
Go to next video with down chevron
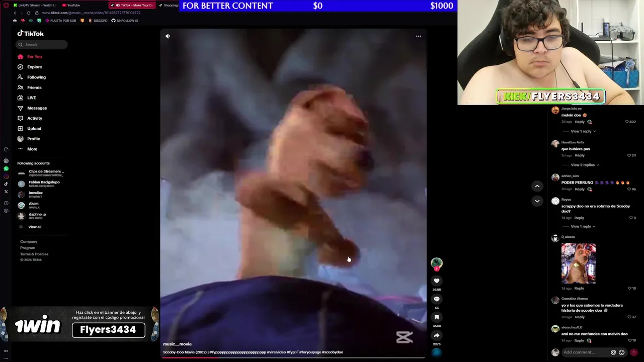pyautogui.click(x=537, y=201)
